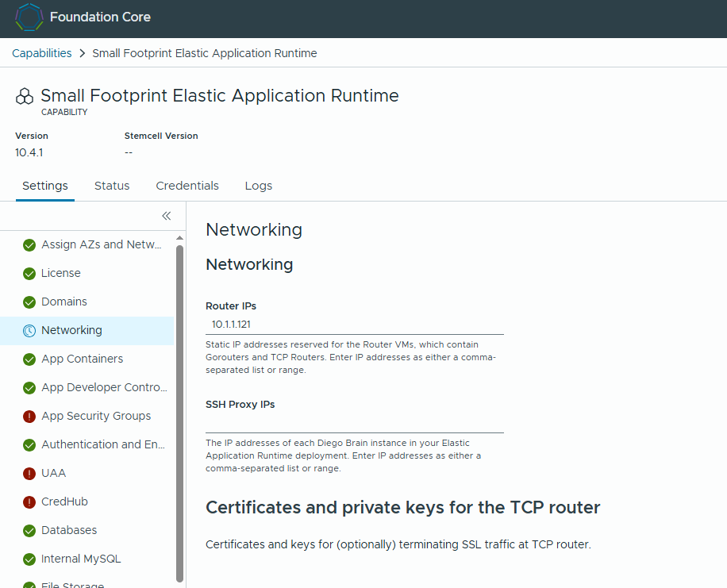Click green check icon beside Databases

(29, 531)
